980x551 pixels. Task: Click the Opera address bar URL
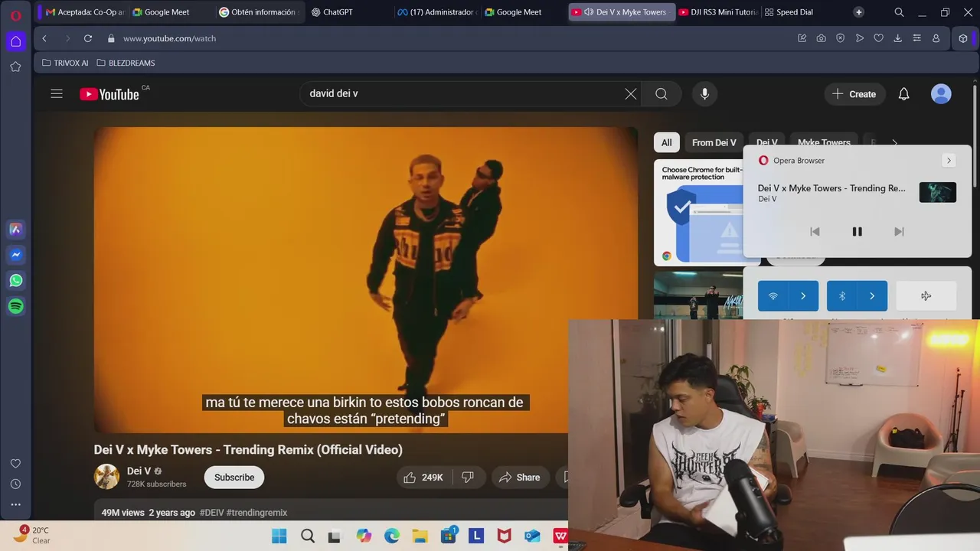pos(169,38)
